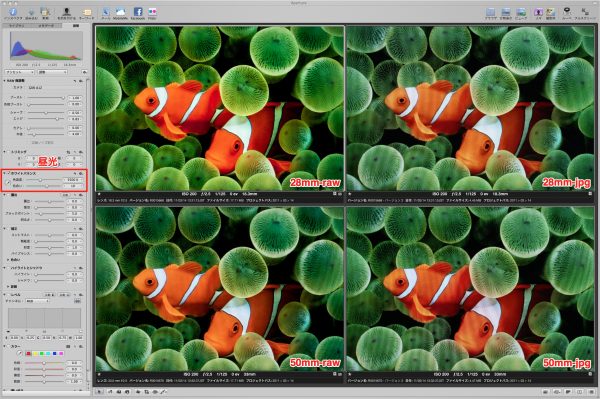This screenshot has width=600, height=399.
Task: Expand the tint sub-section under enhance
Action: coord(8,259)
